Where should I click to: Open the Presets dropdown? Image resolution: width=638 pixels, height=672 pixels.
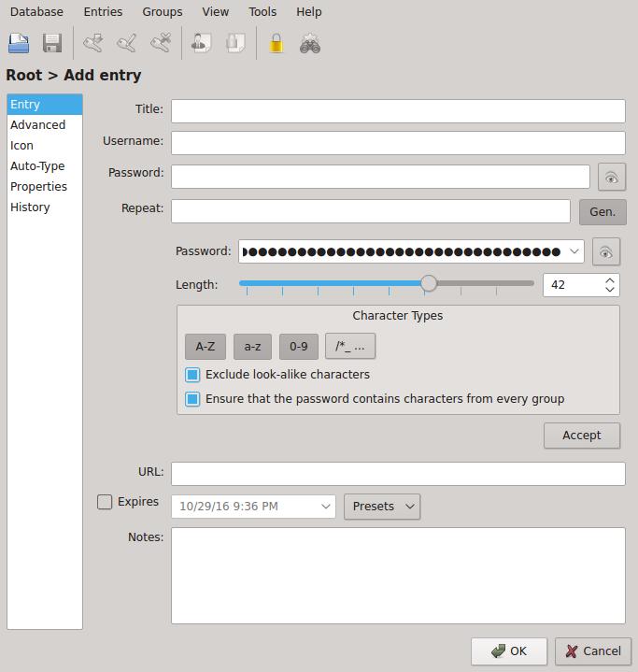tap(382, 507)
